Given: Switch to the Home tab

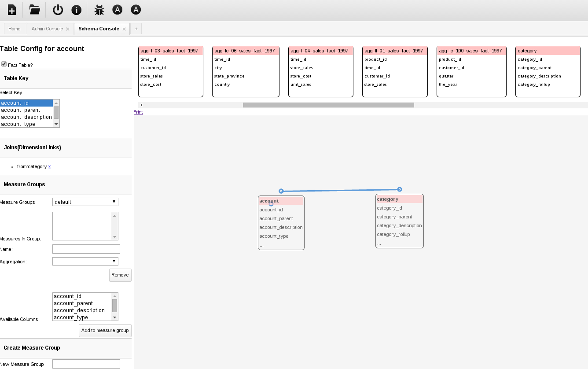Looking at the screenshot, I should [x=15, y=29].
